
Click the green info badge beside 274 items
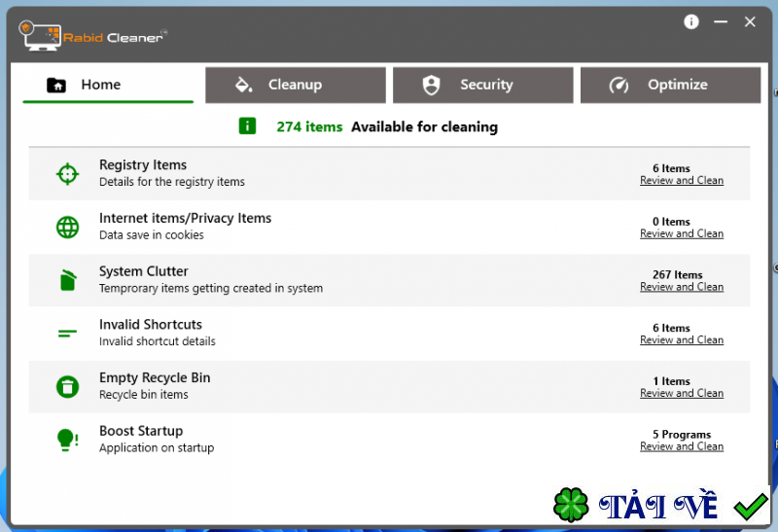click(x=247, y=126)
